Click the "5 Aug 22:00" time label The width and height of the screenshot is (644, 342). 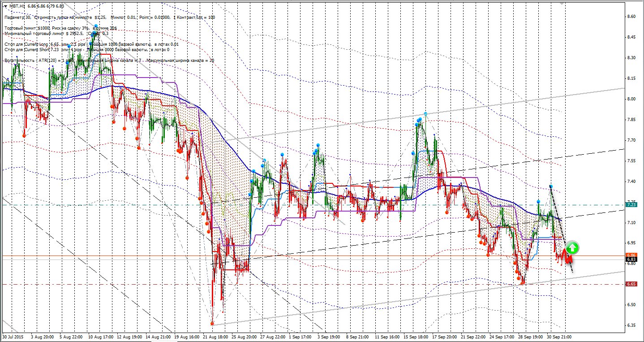pos(71,336)
